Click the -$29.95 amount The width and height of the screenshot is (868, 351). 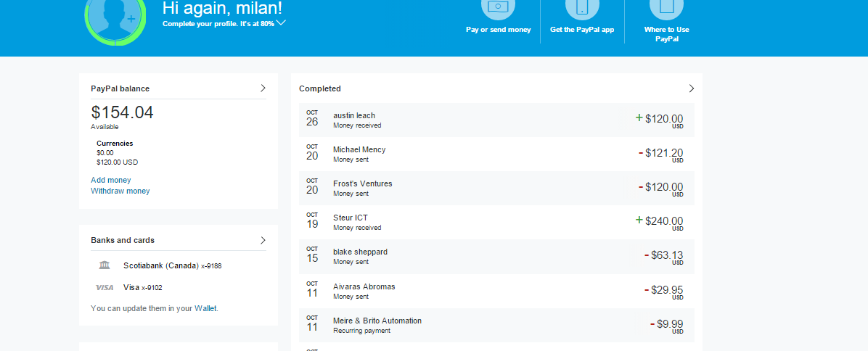click(664, 290)
